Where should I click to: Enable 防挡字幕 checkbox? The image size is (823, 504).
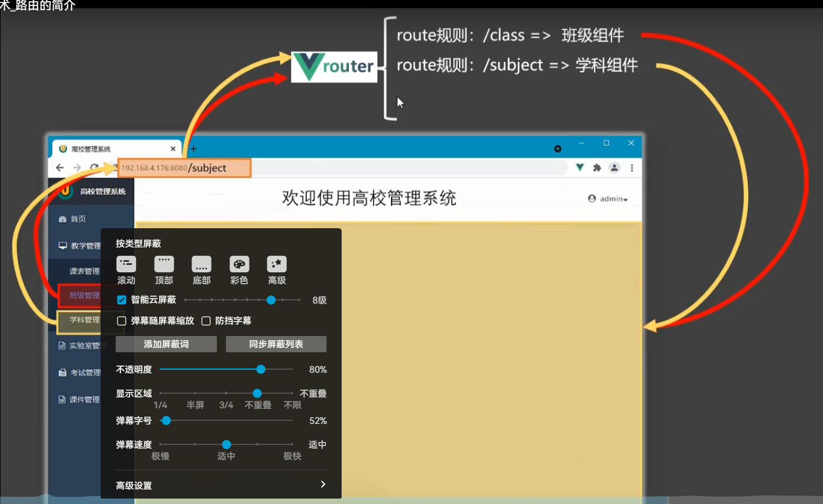coord(206,321)
